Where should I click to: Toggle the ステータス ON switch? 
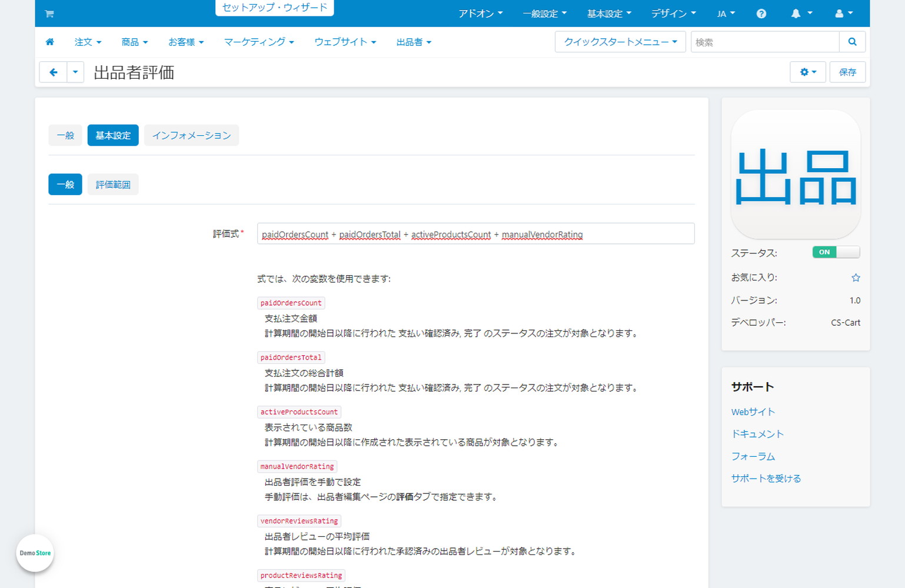click(x=836, y=252)
